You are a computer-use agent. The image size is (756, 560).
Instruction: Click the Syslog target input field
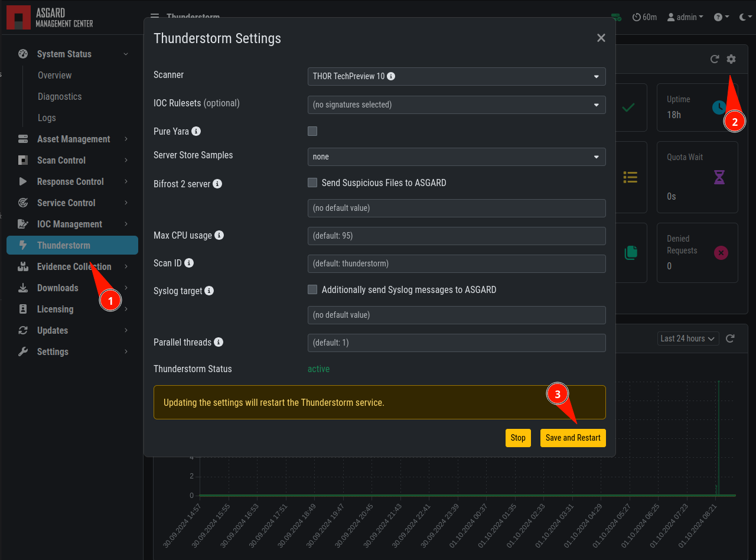[457, 315]
